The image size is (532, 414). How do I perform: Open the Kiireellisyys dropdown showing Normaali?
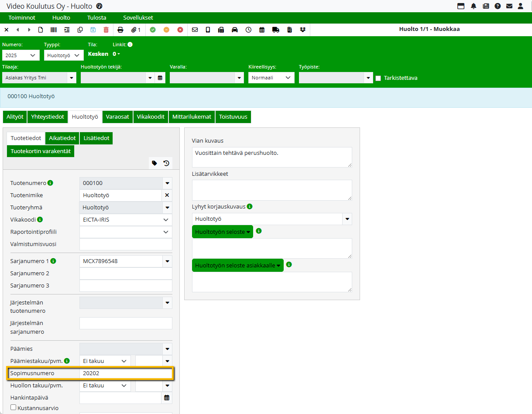(x=271, y=78)
